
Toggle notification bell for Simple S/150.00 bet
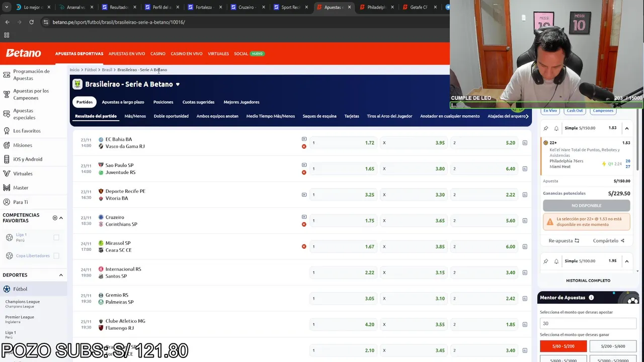pos(556,128)
